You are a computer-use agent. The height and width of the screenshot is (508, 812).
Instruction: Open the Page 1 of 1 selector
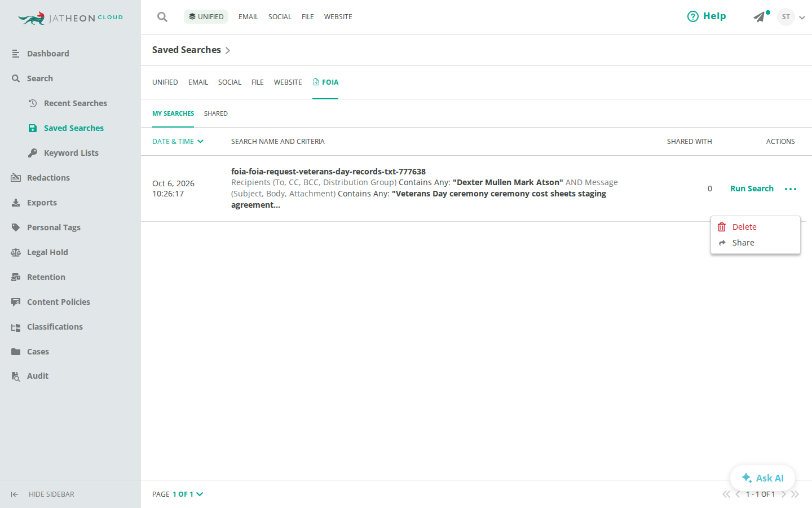pyautogui.click(x=178, y=494)
